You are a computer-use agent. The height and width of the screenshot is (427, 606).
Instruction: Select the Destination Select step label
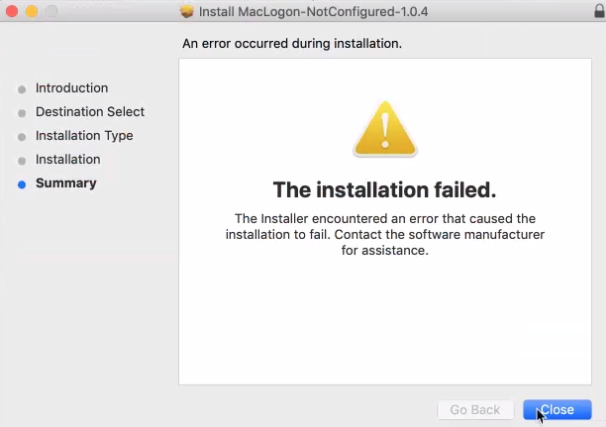point(90,112)
